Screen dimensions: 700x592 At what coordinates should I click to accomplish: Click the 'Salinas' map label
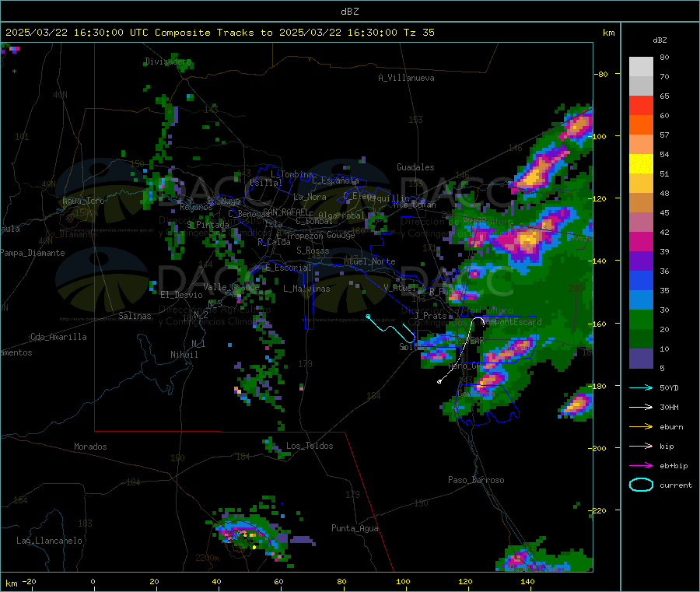135,316
